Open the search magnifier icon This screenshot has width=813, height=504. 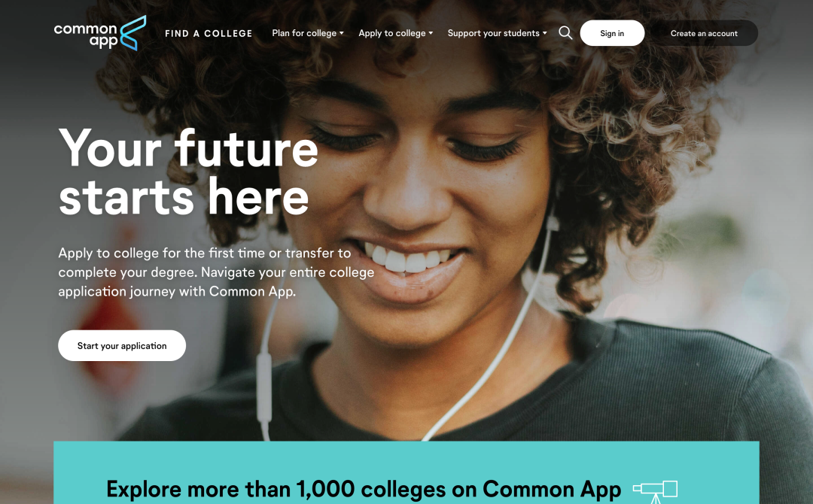(x=565, y=33)
